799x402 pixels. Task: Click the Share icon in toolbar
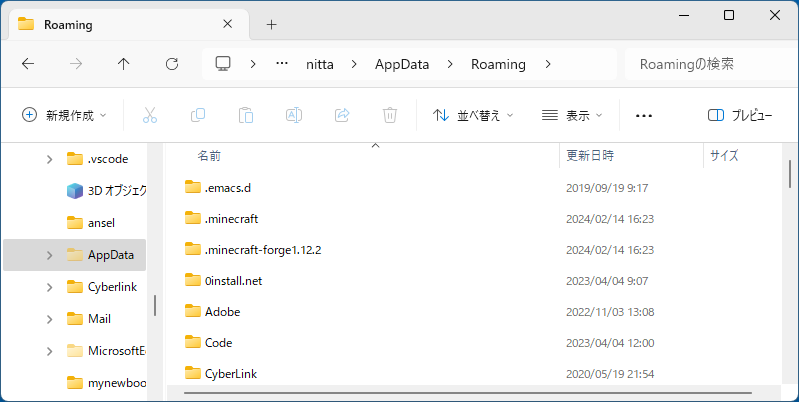342,115
